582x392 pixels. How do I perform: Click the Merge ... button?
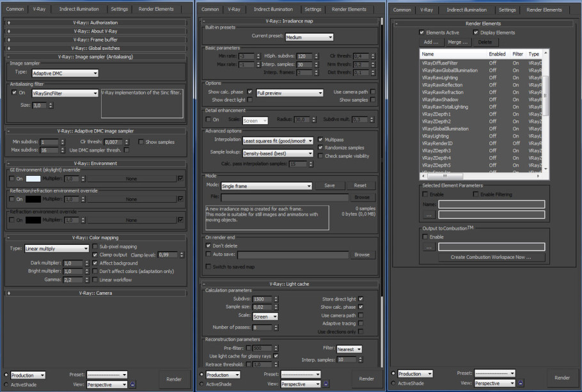pos(458,42)
